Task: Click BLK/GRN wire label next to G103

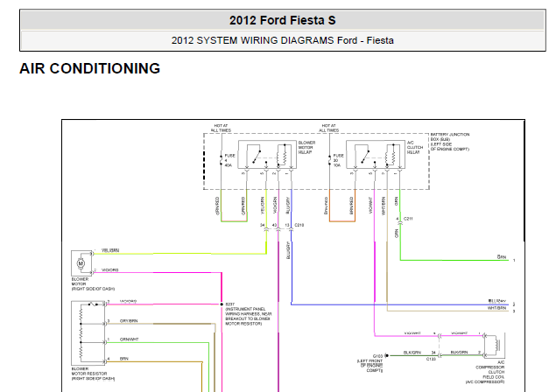Action: click(x=412, y=353)
